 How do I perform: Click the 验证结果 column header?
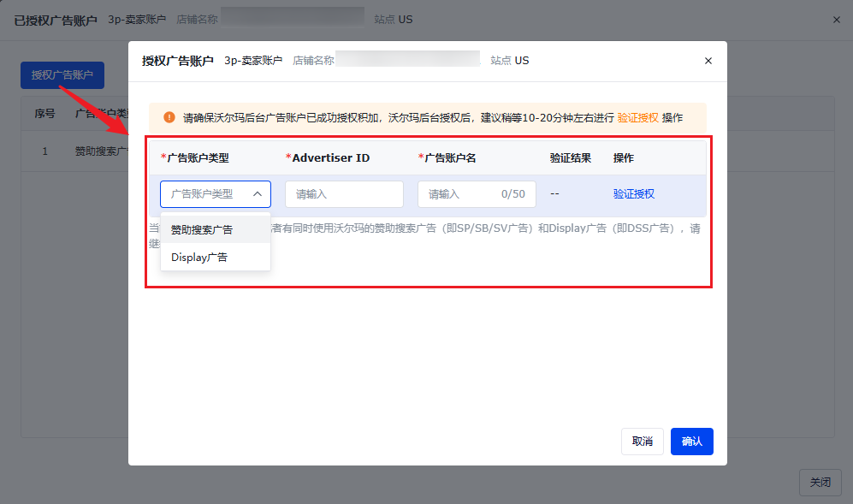(570, 157)
